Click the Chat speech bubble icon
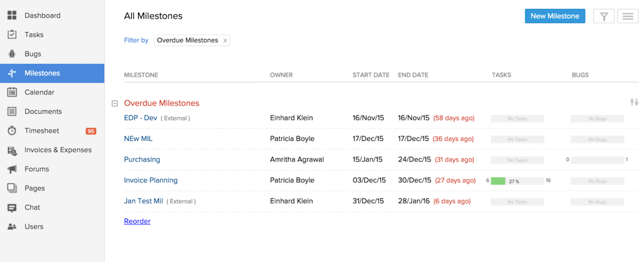The height and width of the screenshot is (262, 644). [12, 208]
